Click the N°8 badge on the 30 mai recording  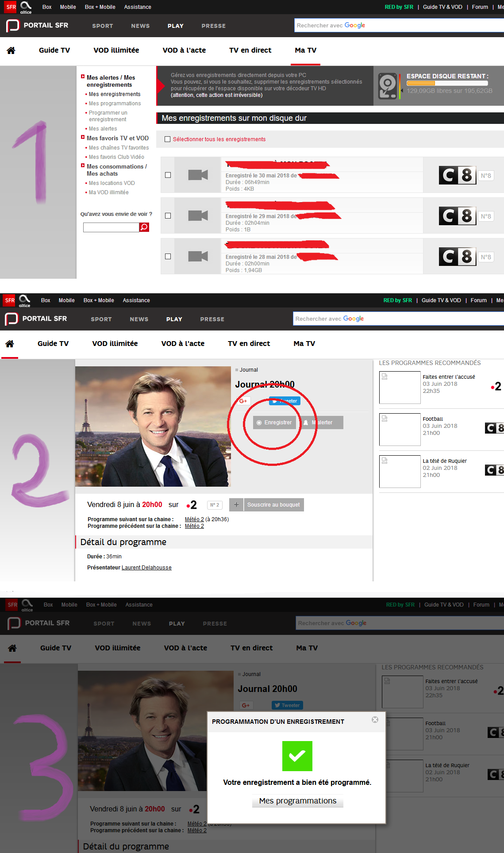point(486,176)
